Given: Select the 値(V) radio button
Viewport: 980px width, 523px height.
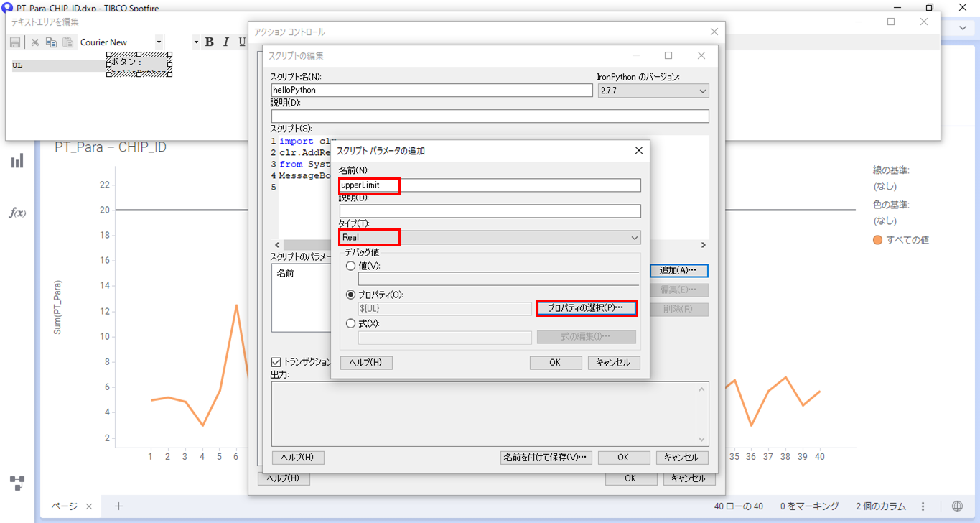Looking at the screenshot, I should click(x=351, y=266).
